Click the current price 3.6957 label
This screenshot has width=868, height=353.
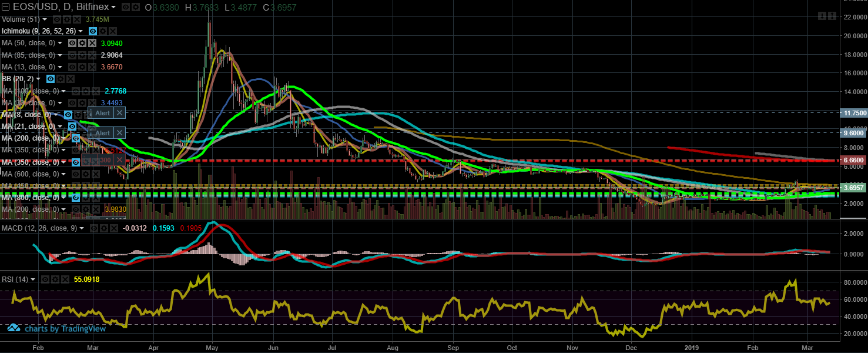click(854, 188)
